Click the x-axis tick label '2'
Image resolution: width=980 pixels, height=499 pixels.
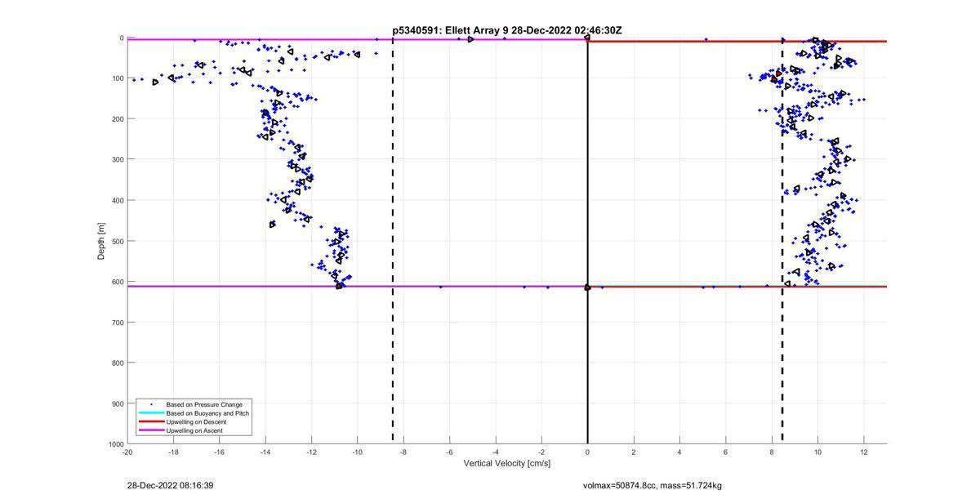click(633, 452)
